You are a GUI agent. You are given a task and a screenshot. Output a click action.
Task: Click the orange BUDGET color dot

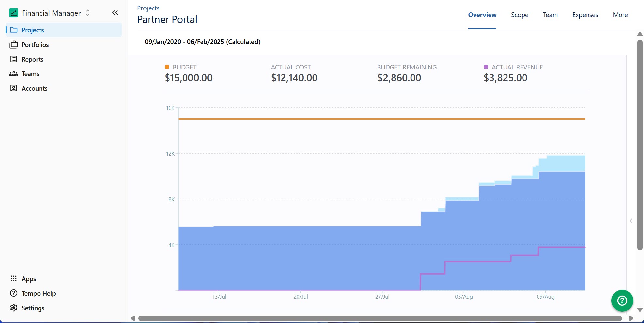[167, 66]
